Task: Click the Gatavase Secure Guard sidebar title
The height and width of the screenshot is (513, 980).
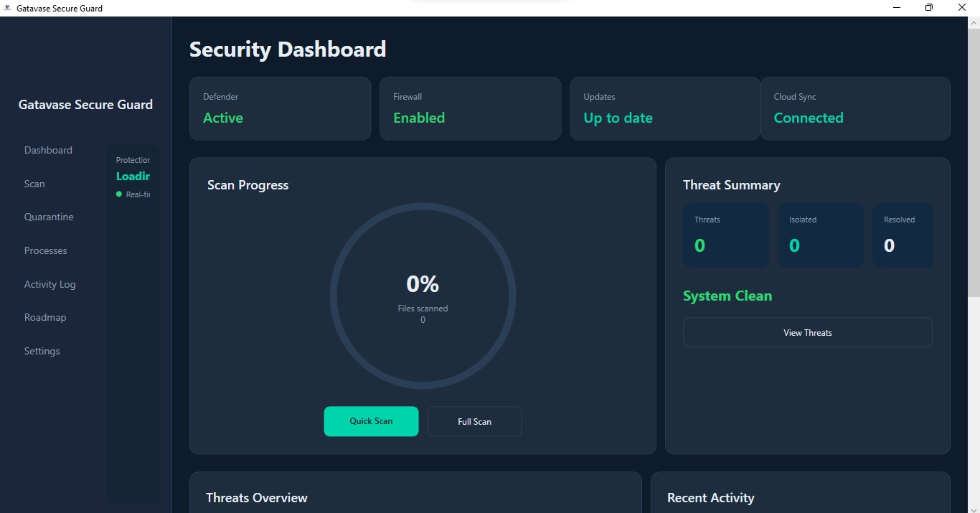Action: (x=85, y=105)
